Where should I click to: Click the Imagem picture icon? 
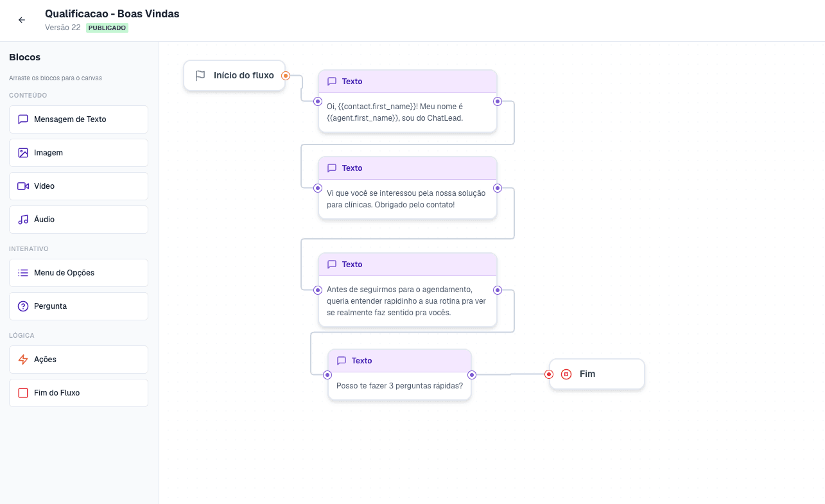pos(23,153)
